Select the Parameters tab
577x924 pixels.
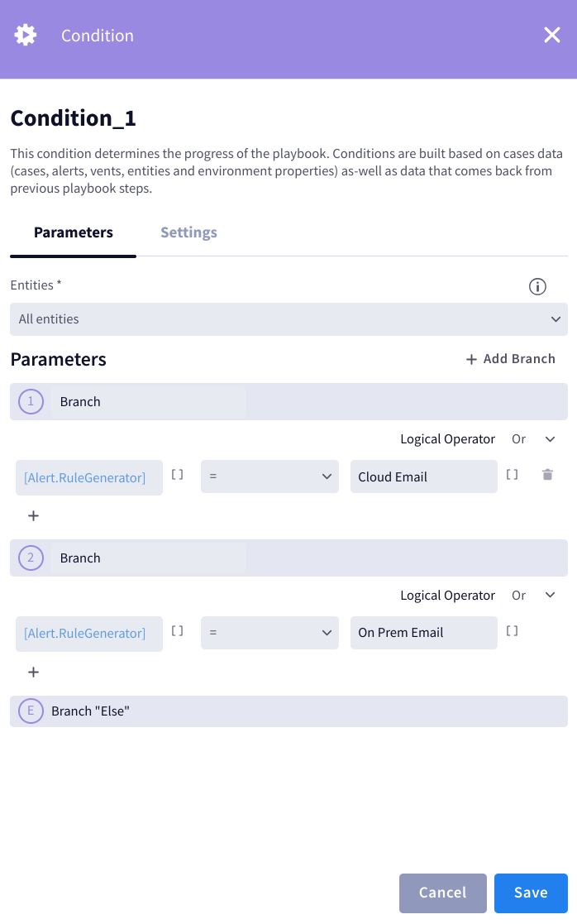point(73,232)
